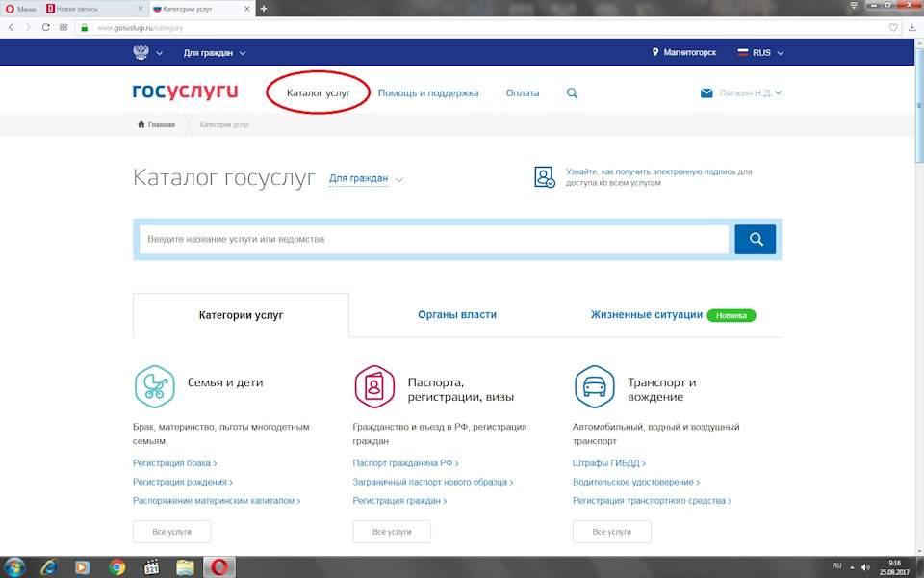Click the electronic signature document icon
The height and width of the screenshot is (578, 924).
click(545, 177)
